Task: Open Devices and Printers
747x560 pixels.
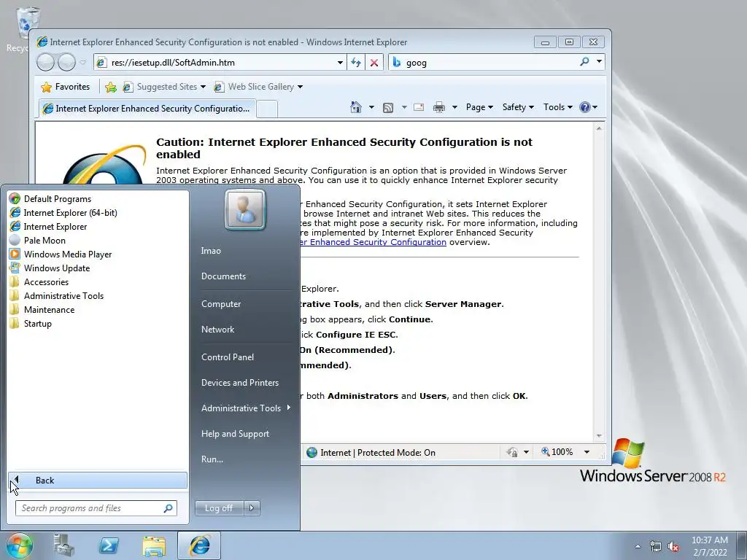Action: tap(239, 383)
